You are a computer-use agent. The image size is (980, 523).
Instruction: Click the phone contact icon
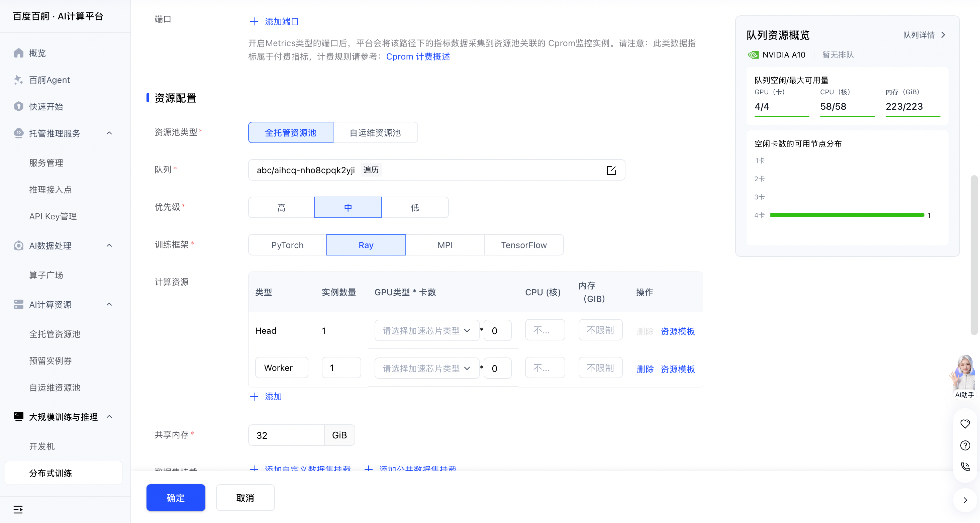coord(965,466)
